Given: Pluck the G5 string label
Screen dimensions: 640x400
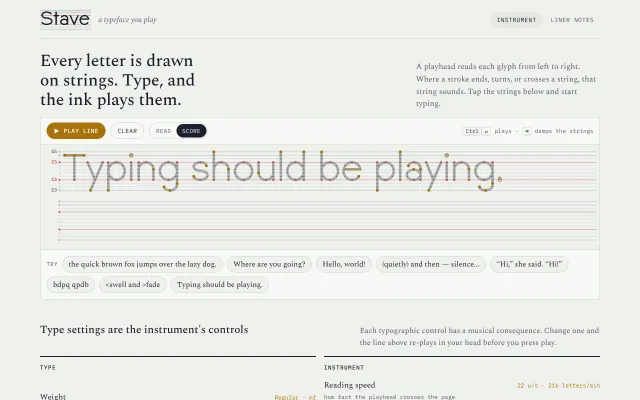Looking at the screenshot, I should [x=54, y=151].
